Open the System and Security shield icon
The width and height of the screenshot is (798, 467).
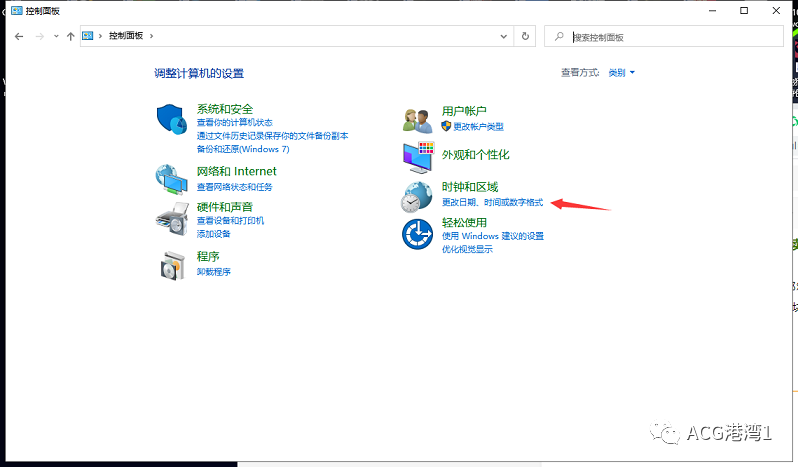172,119
